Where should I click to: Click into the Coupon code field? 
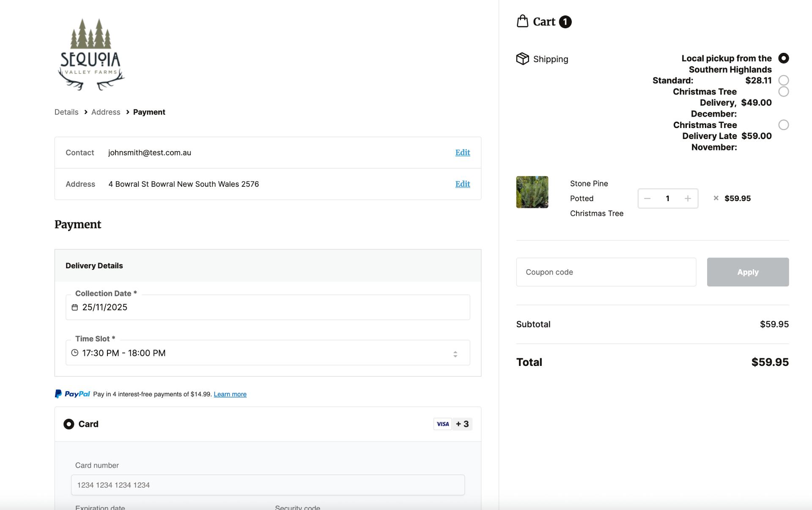click(606, 272)
